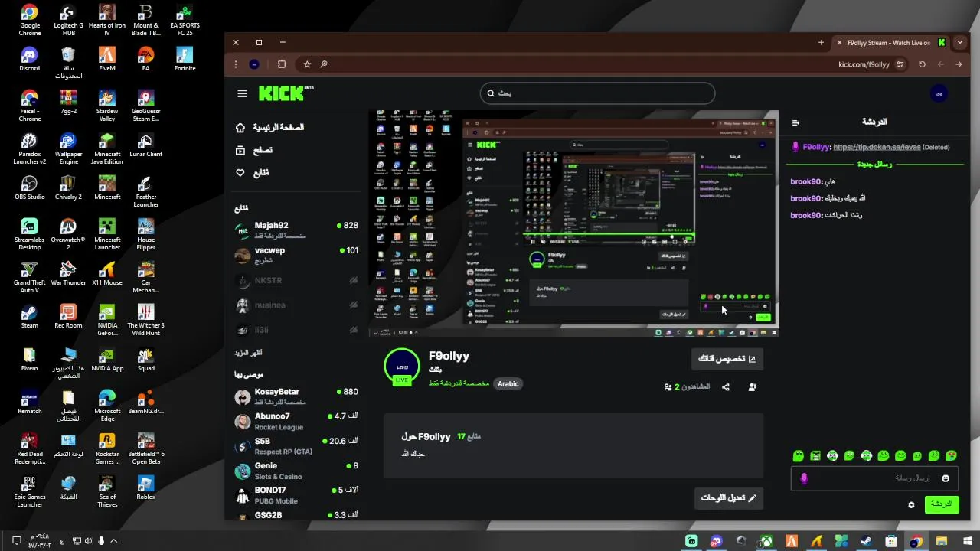Viewport: 980px width, 551px height.
Task: Open the browser three-dot menu
Action: click(236, 64)
